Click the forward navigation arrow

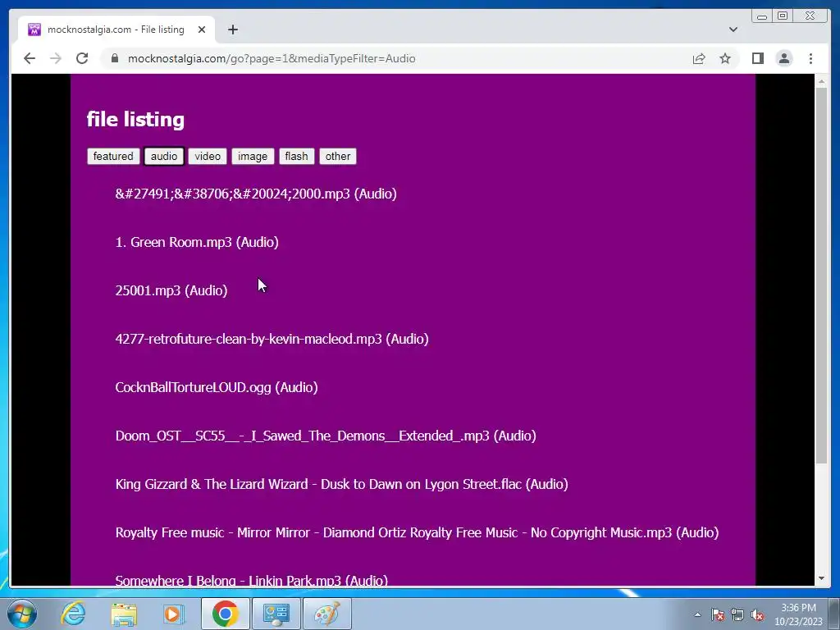(x=56, y=58)
